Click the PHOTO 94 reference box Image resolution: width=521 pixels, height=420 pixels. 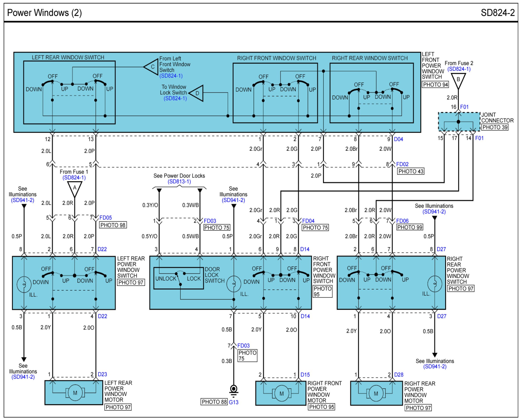pos(435,84)
